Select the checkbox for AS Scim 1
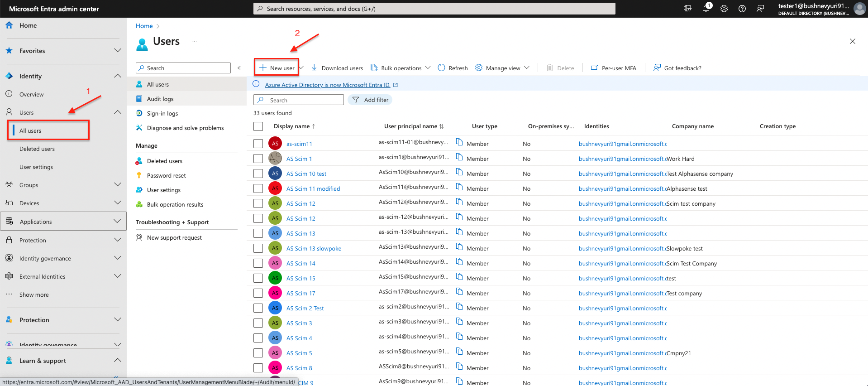Screen dimensions: 868x386 click(258, 159)
